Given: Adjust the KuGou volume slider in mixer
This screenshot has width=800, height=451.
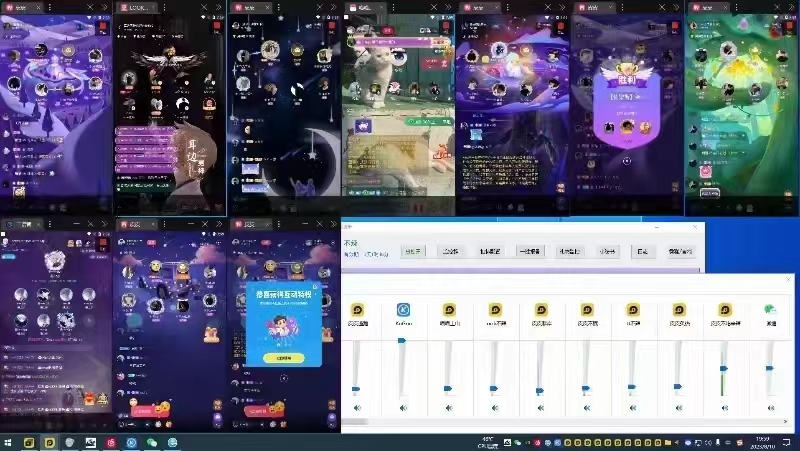Looking at the screenshot, I should tap(402, 340).
